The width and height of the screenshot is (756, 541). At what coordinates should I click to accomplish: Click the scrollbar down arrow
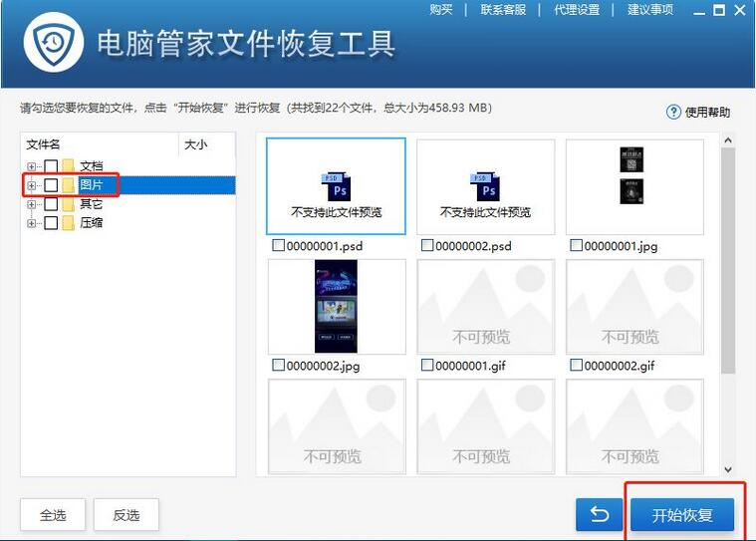(x=728, y=469)
